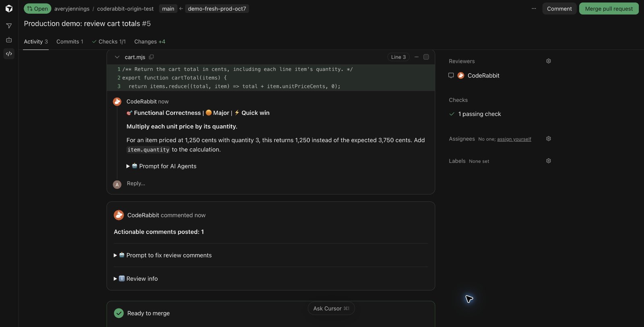644x327 pixels.
Task: Open the top-bar more options ellipsis
Action: (x=534, y=8)
